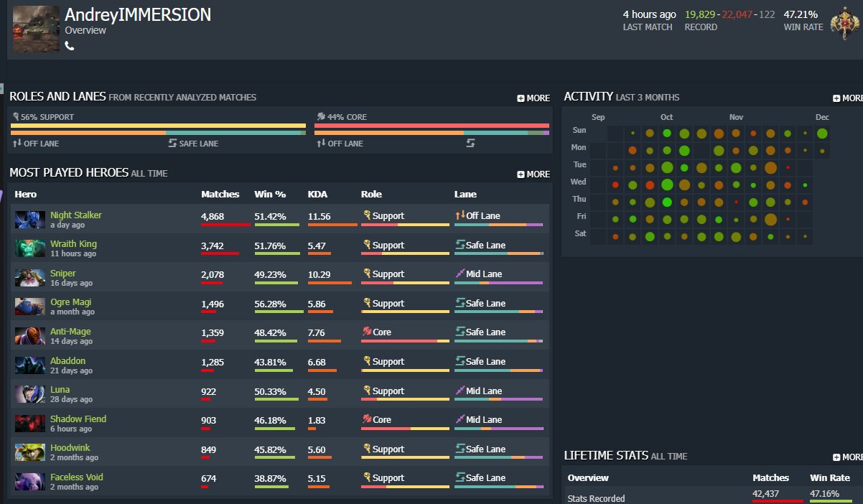Screen dimensions: 863x504
Task: Open More in Lifetime Stats section
Action: click(x=848, y=457)
